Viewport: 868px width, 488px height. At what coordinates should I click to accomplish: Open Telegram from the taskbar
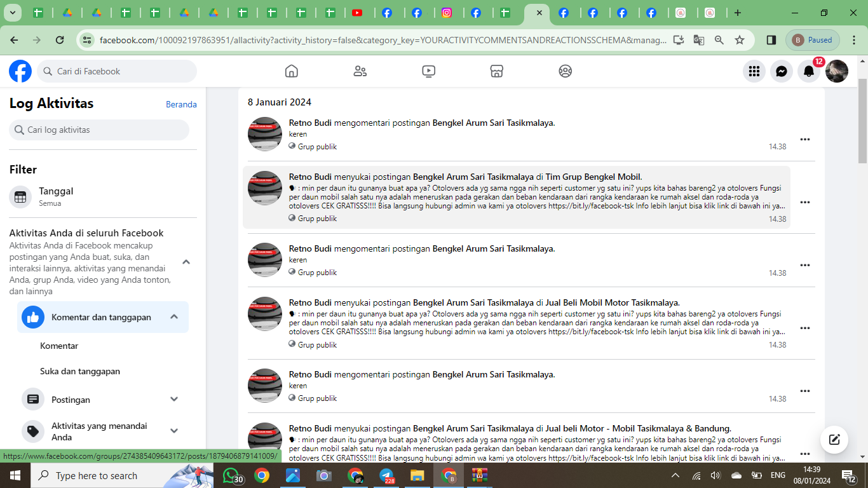(387, 475)
